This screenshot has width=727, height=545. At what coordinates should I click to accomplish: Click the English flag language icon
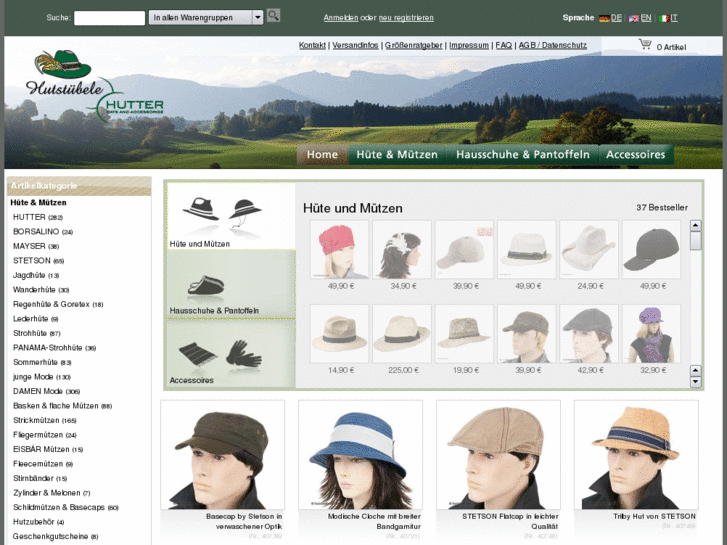point(634,19)
